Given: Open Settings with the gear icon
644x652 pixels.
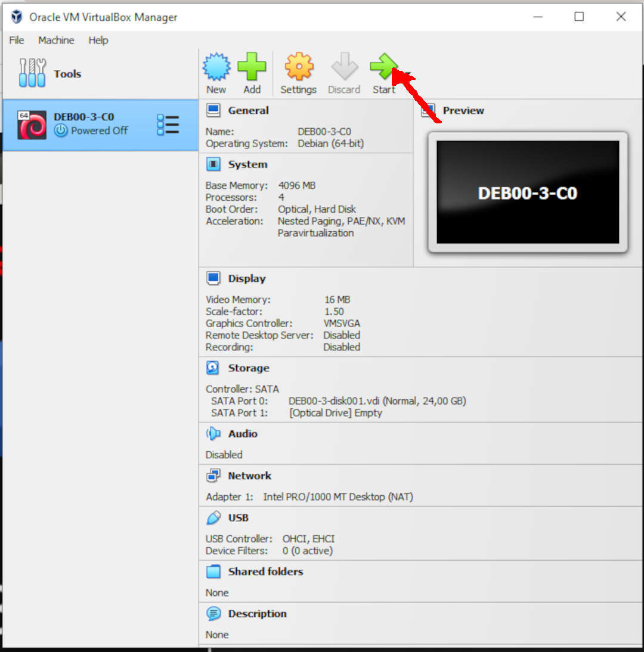Looking at the screenshot, I should click(x=299, y=67).
